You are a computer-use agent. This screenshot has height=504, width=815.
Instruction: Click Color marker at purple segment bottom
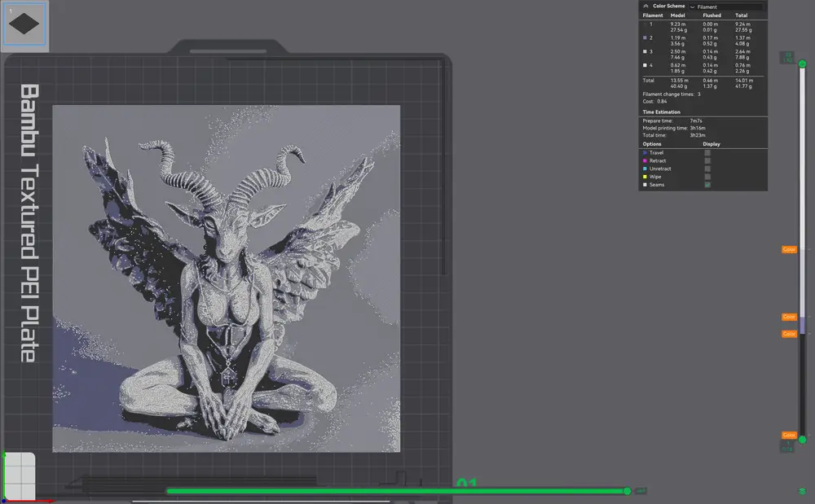pyautogui.click(x=789, y=334)
